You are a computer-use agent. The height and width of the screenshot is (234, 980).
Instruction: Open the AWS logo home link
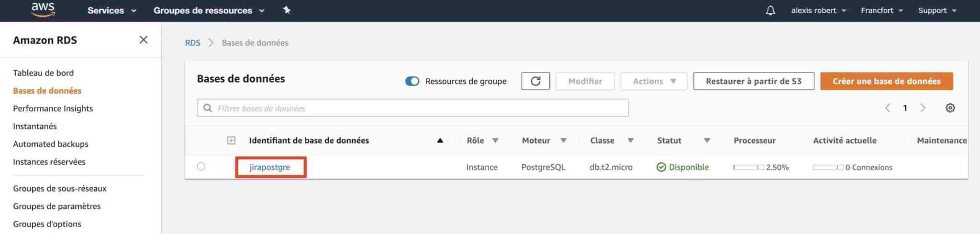click(x=43, y=10)
